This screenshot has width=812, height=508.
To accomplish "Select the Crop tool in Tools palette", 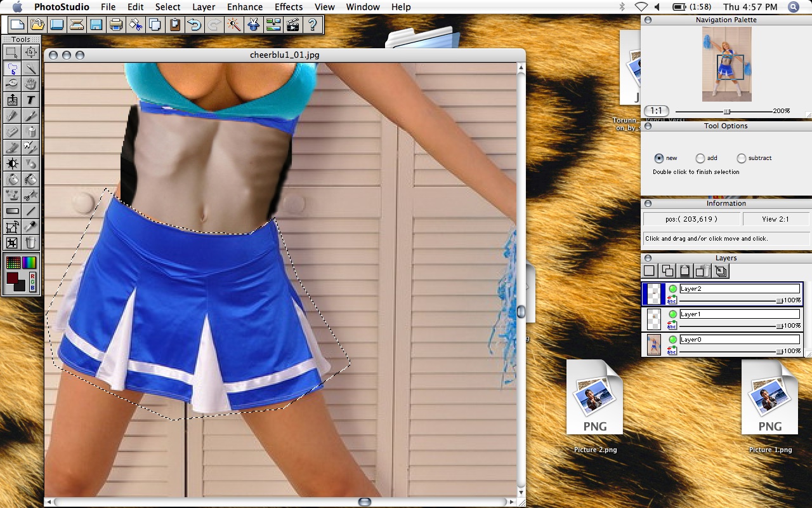I will point(12,243).
